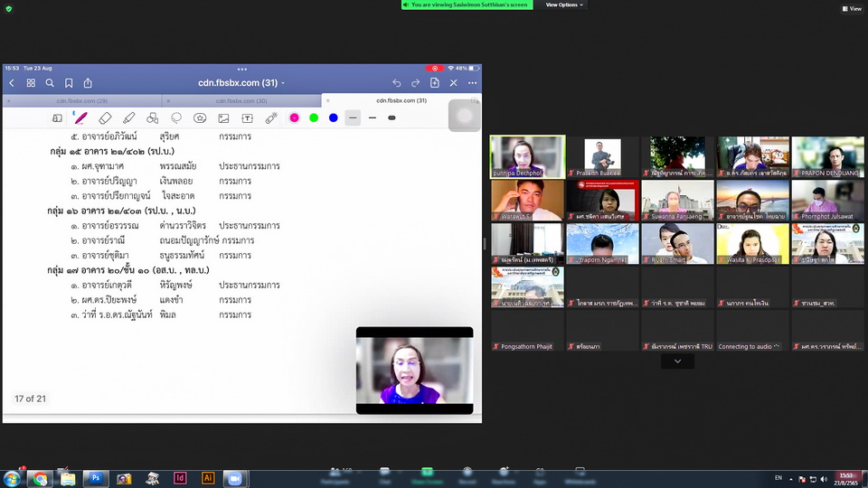Screen dimensions: 868x488
Task: Open the Zoom View Options dropdown
Action: (564, 5)
